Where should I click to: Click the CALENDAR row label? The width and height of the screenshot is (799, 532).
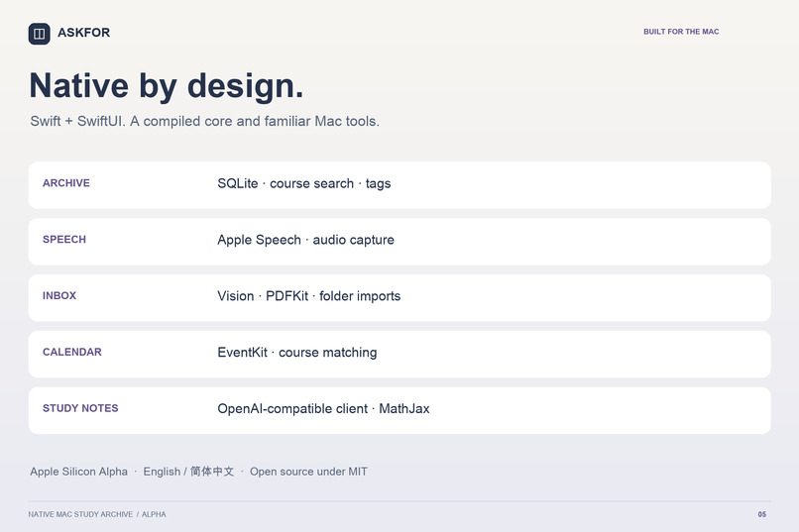(71, 352)
